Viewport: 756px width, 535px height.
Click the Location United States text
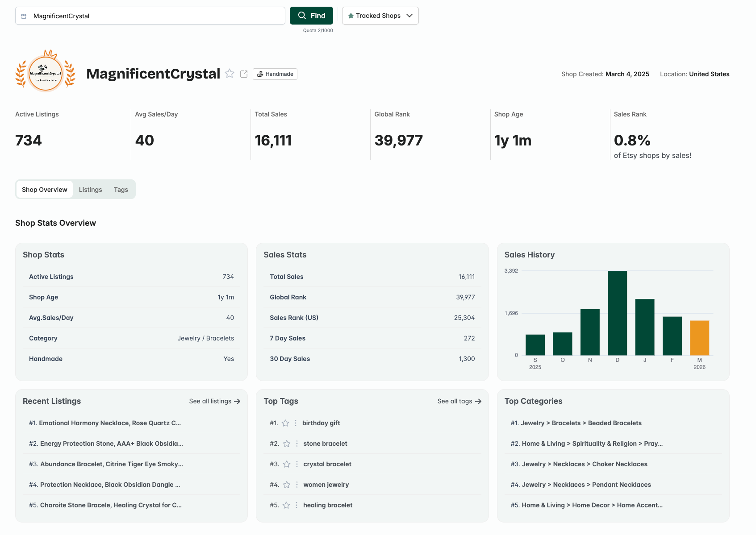click(x=694, y=74)
